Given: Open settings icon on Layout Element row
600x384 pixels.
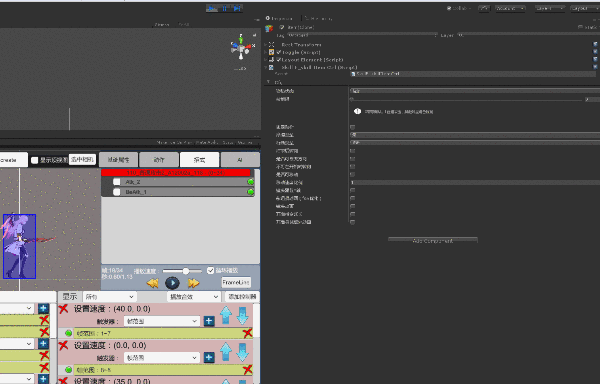Looking at the screenshot, I should pyautogui.click(x=595, y=59).
